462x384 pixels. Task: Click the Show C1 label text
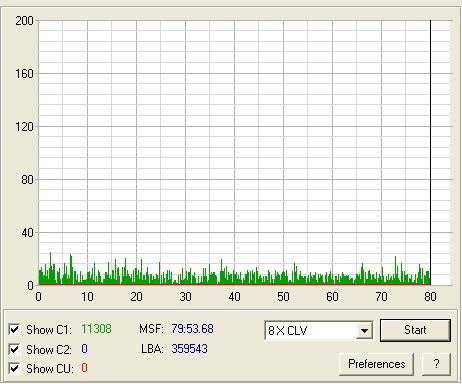point(49,330)
